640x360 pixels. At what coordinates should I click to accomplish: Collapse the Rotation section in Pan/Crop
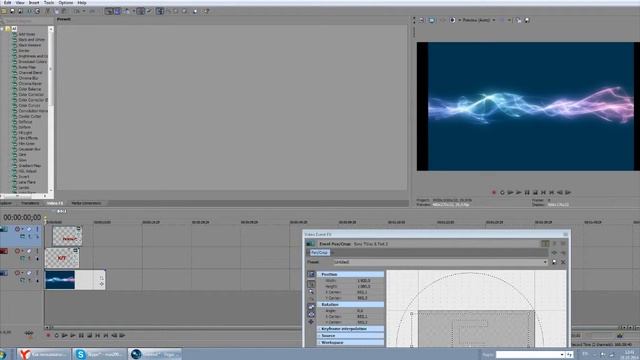coord(319,304)
